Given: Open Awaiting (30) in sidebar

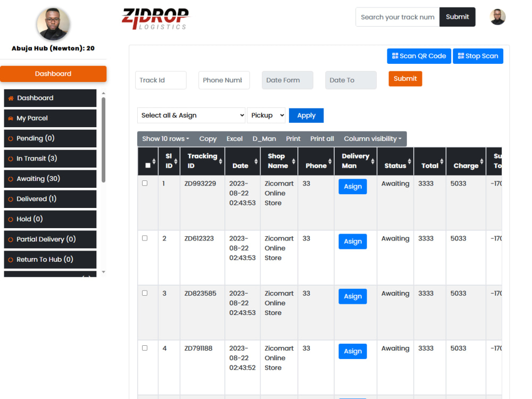Looking at the screenshot, I should click(50, 179).
